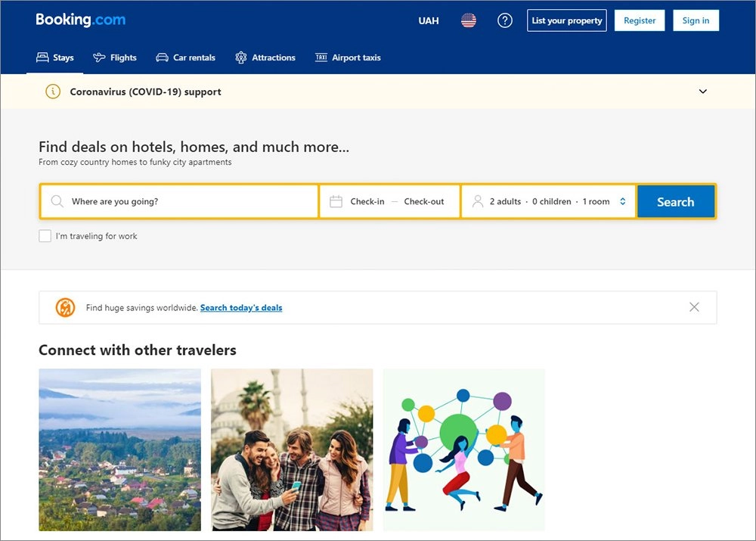Image resolution: width=756 pixels, height=541 pixels.
Task: Open the mountain village landscape thumbnail
Action: coord(119,449)
